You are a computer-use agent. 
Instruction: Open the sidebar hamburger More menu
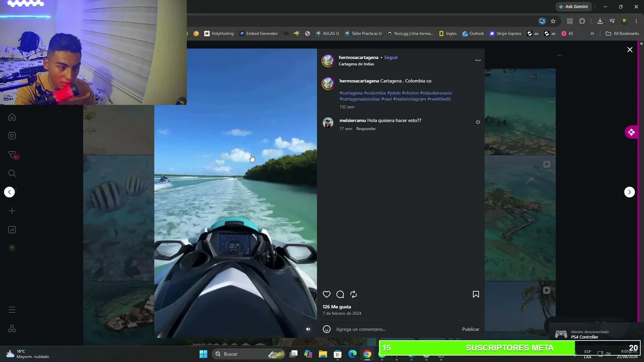coord(12,310)
